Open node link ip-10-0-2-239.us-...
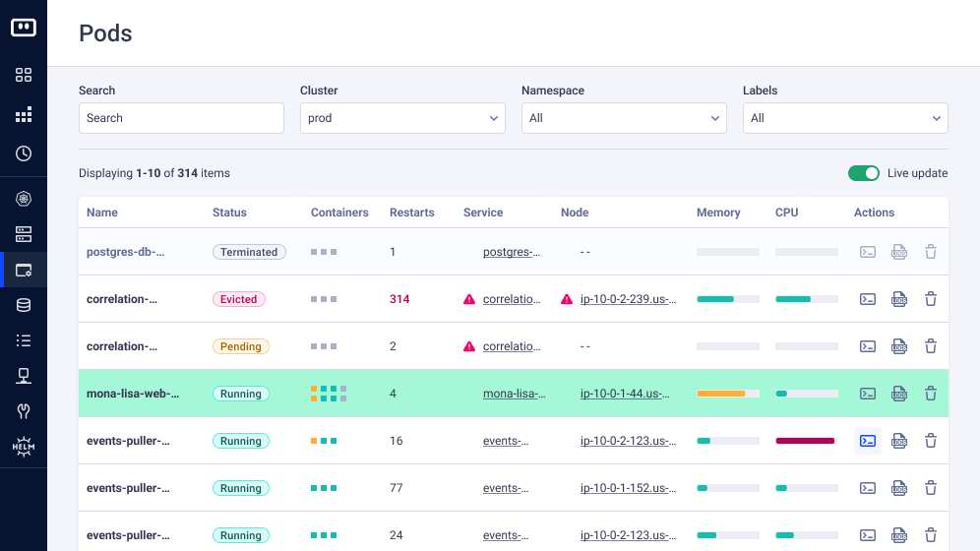 tap(628, 299)
